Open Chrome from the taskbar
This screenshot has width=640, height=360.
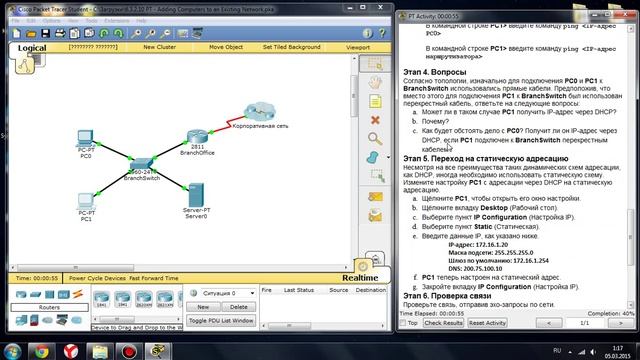click(42, 351)
